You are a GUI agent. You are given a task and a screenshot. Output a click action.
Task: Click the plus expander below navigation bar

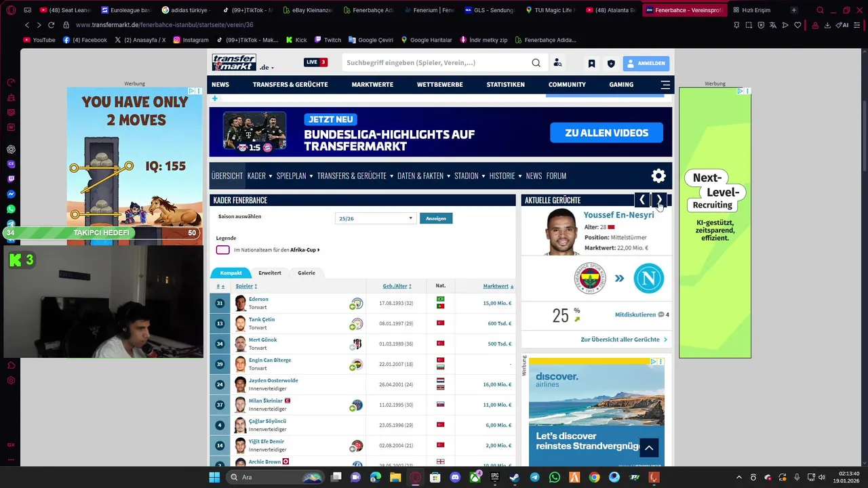point(215,99)
